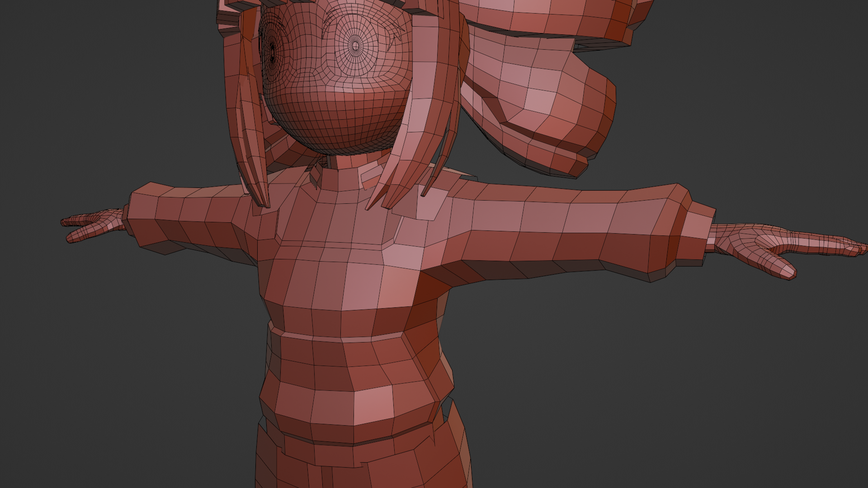The image size is (868, 488).
Task: Click empty gray viewport background to deselect
Action: (x=113, y=361)
